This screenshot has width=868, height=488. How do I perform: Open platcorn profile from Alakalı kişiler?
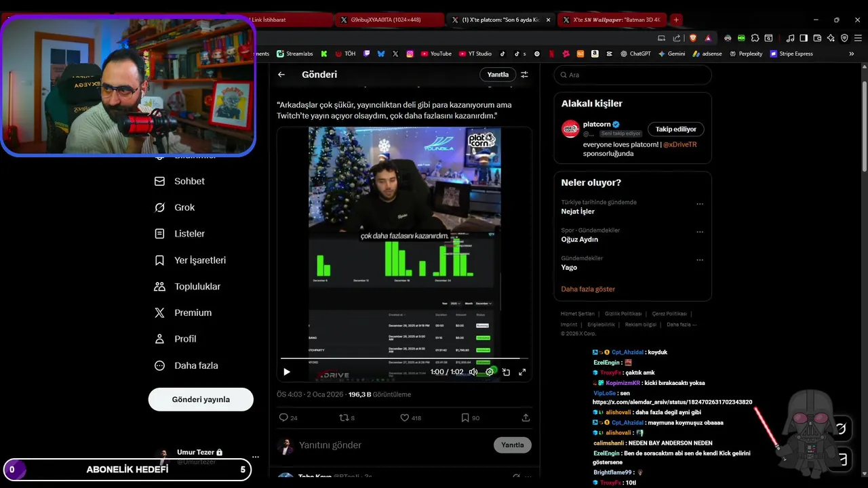click(597, 125)
